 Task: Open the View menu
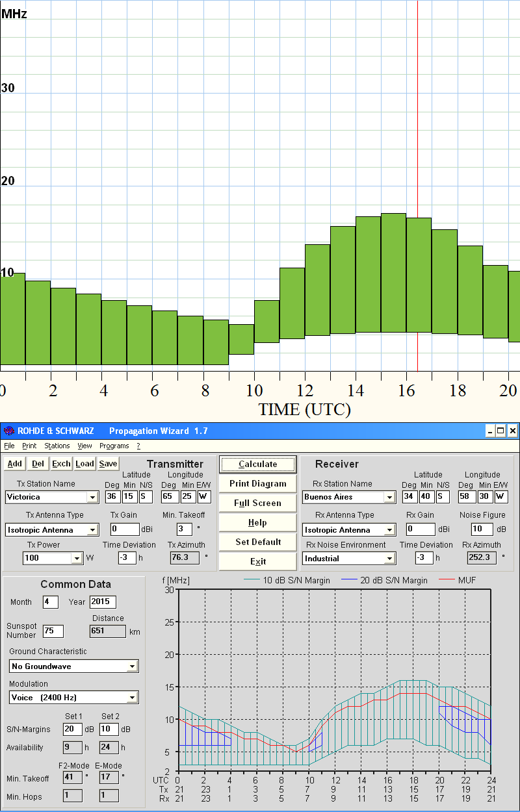coord(84,446)
